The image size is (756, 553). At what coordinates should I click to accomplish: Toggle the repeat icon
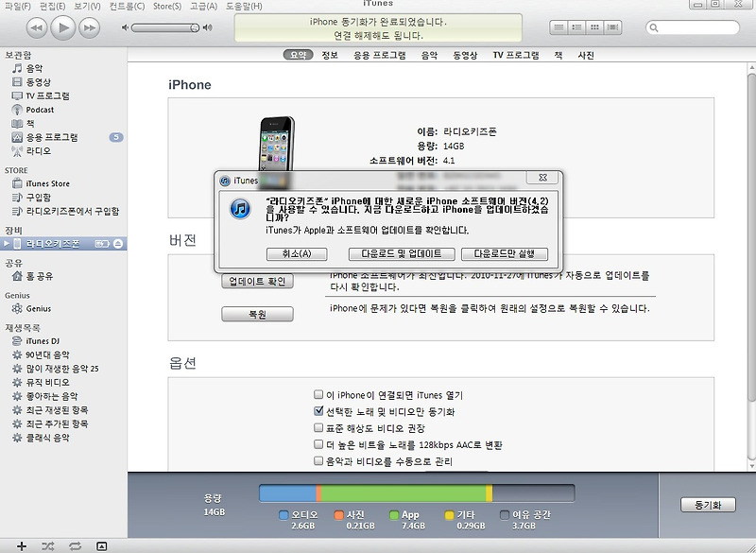point(75,545)
